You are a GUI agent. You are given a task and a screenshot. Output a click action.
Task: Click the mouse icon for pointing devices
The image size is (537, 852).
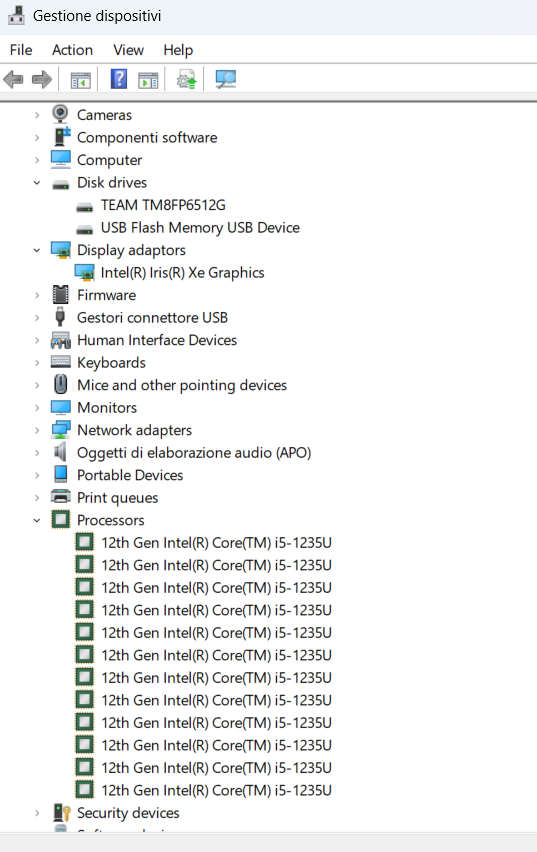pyautogui.click(x=60, y=384)
